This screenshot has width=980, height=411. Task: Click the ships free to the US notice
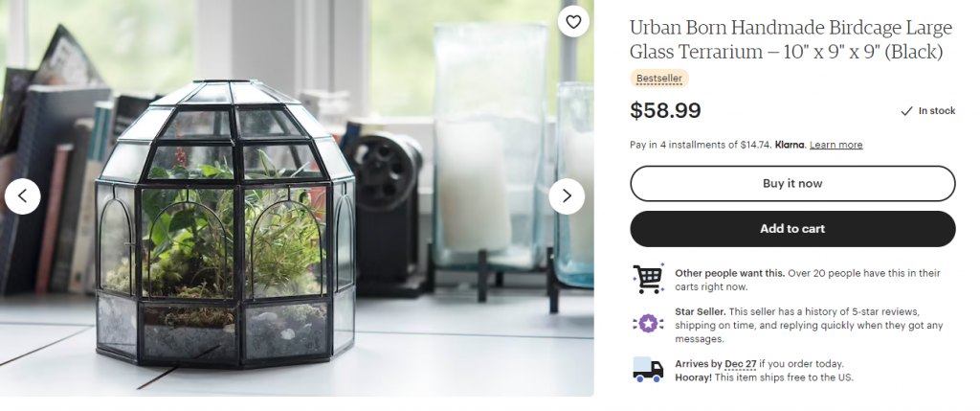pos(764,377)
